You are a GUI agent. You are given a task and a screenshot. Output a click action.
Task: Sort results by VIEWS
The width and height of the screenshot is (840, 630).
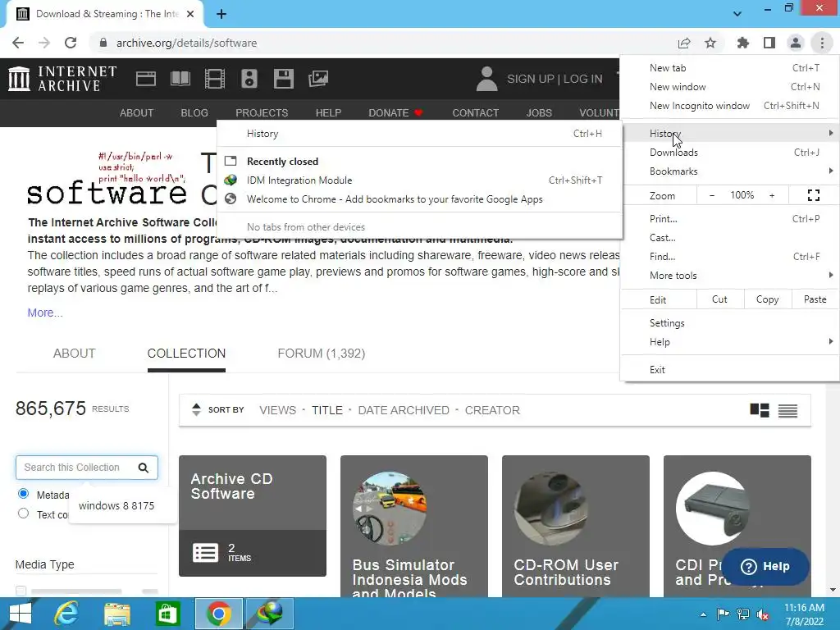[x=277, y=410]
